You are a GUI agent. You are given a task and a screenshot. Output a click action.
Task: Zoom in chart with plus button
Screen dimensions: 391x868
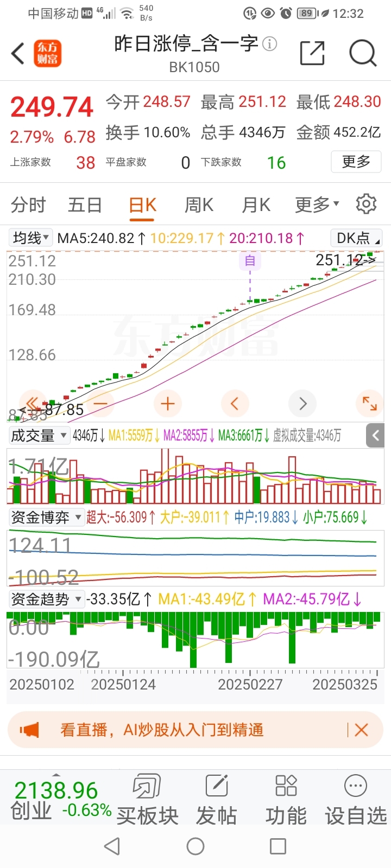(168, 404)
